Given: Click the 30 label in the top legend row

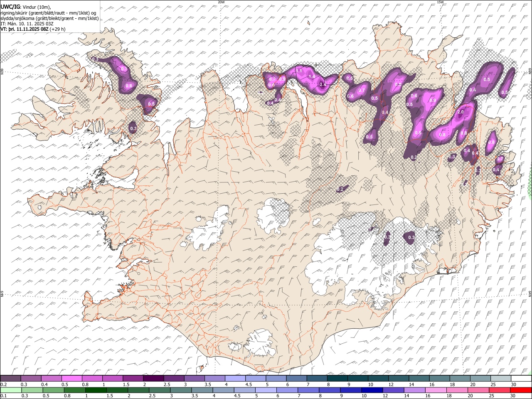Looking at the screenshot, I should 513,384.
